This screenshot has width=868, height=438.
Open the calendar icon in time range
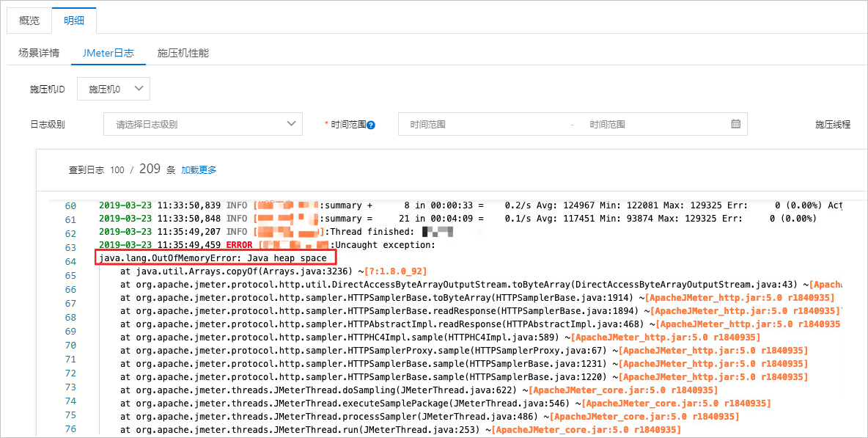click(x=736, y=124)
